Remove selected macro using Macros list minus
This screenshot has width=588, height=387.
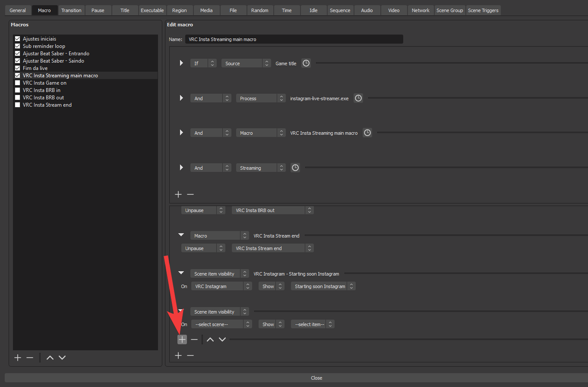click(30, 358)
